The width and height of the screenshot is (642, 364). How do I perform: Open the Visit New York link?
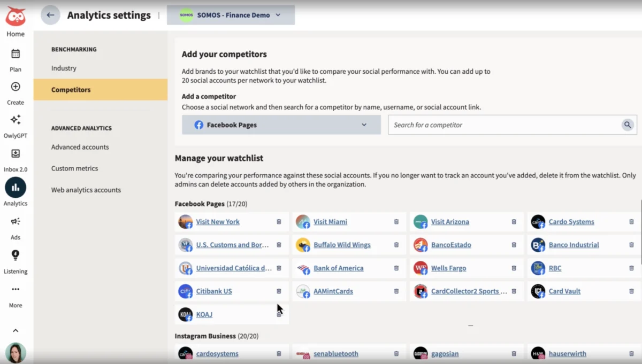(218, 222)
